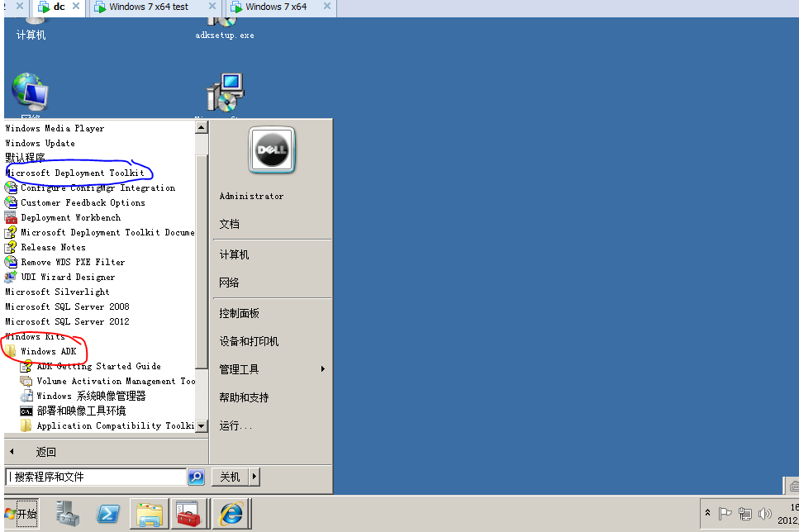Open the Windows ADK folder icon

click(x=11, y=351)
